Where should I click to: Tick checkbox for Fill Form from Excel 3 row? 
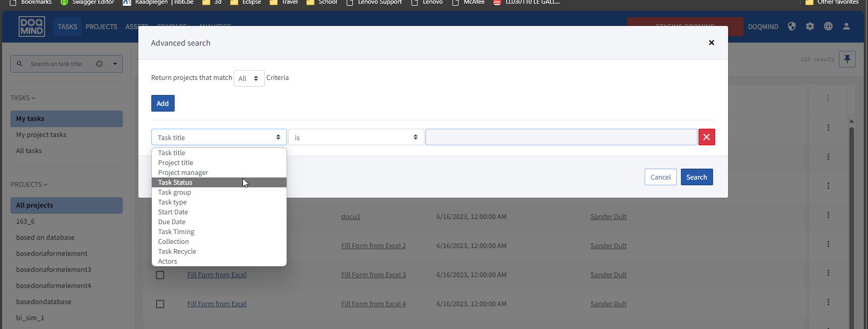pyautogui.click(x=160, y=275)
